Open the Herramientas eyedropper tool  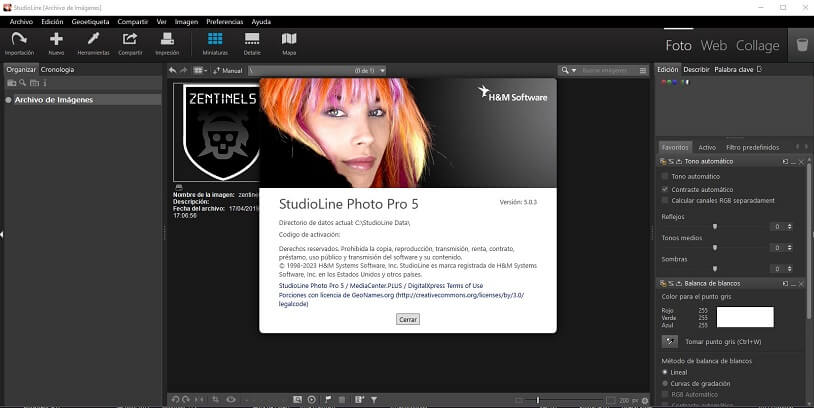pyautogui.click(x=93, y=39)
